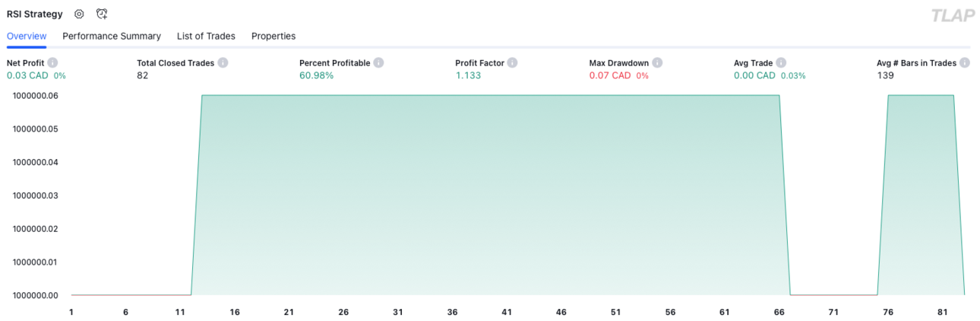Select the Properties tab
Viewport: 980px width, 321px height.
pyautogui.click(x=273, y=36)
